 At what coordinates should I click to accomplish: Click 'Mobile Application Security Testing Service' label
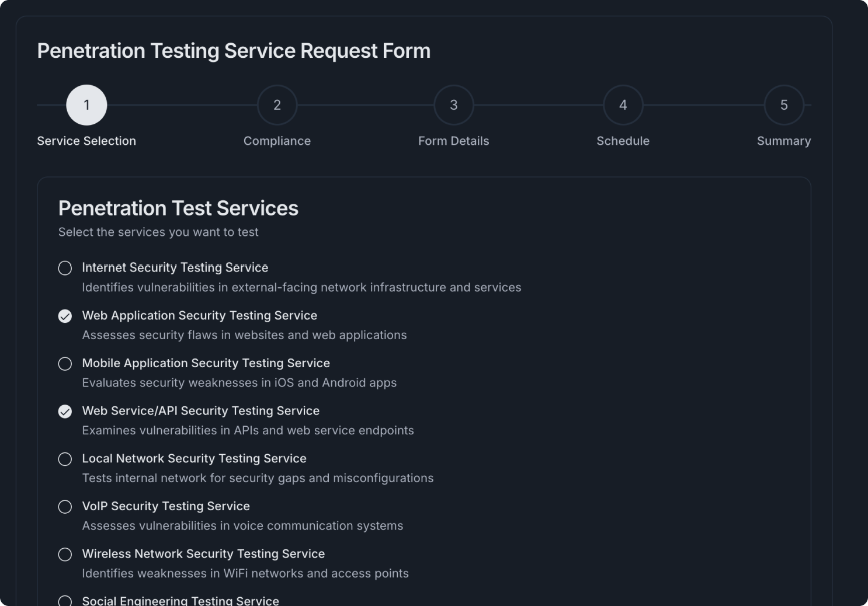(x=206, y=363)
